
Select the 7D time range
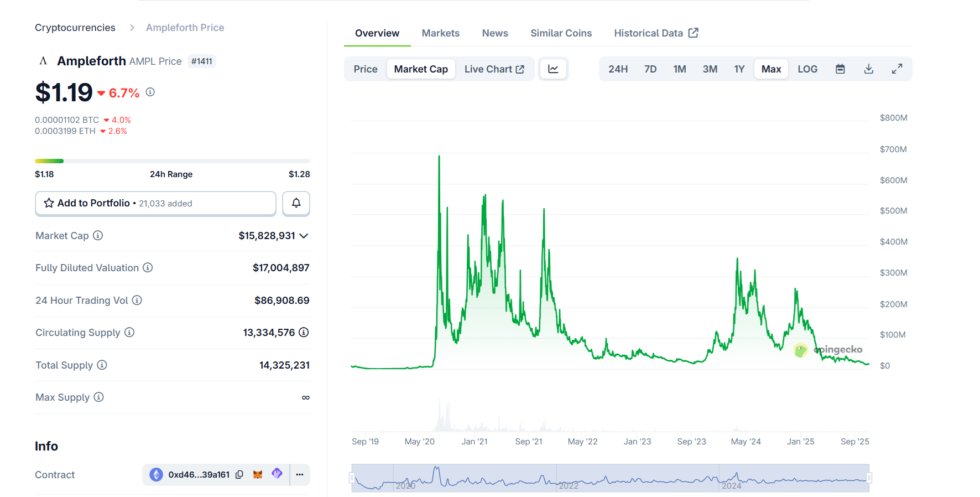pyautogui.click(x=650, y=69)
